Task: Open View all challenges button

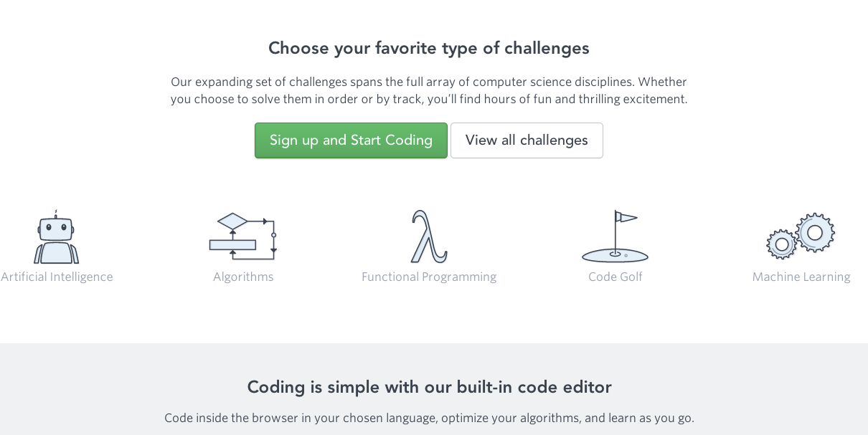Action: 527,140
